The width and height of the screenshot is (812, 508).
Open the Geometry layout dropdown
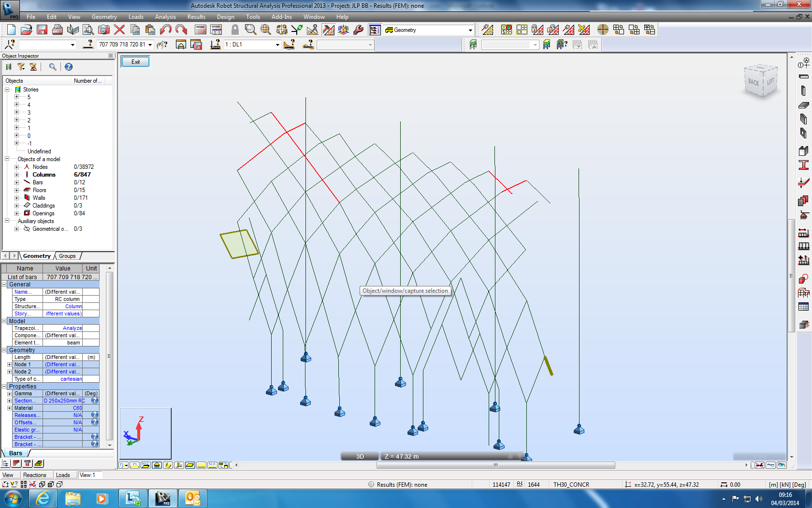(x=470, y=30)
